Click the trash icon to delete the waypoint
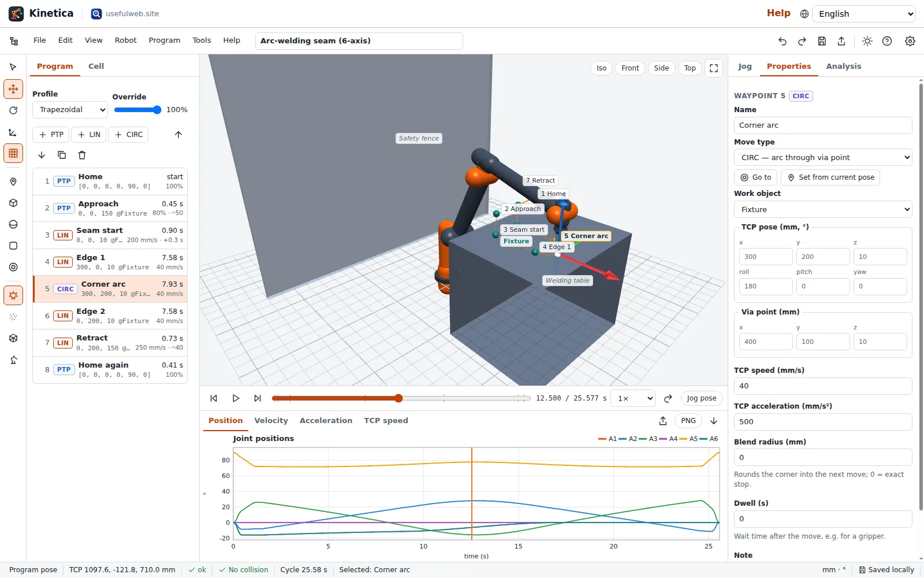The image size is (924, 578). (82, 155)
